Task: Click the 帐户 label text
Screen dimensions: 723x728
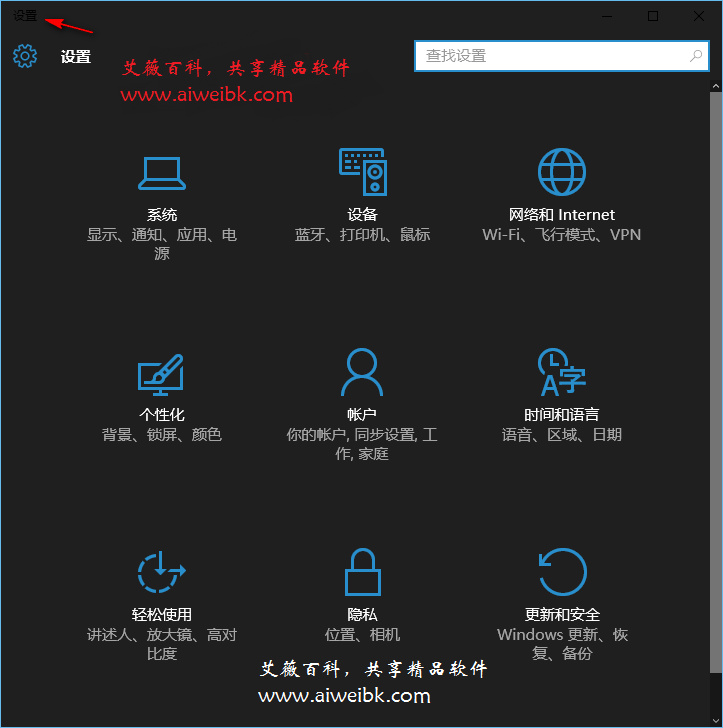Action: tap(362, 415)
